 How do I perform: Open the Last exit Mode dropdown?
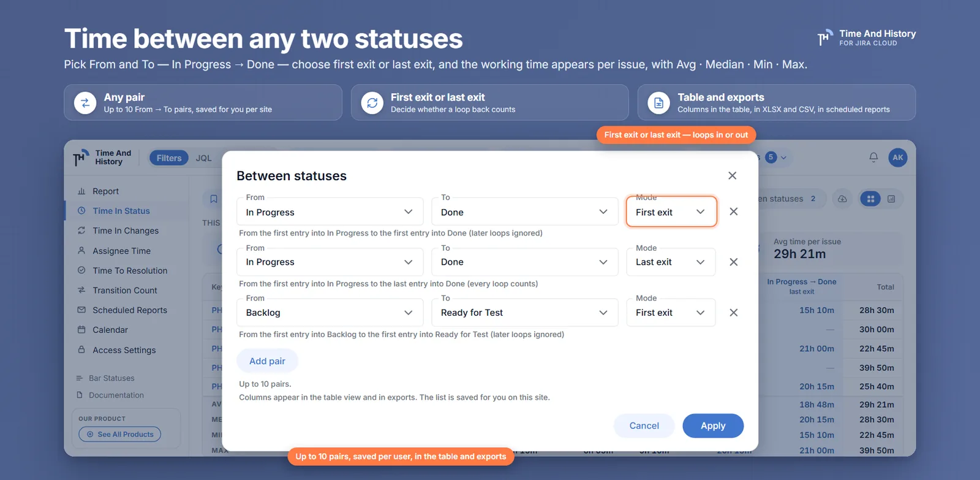671,262
